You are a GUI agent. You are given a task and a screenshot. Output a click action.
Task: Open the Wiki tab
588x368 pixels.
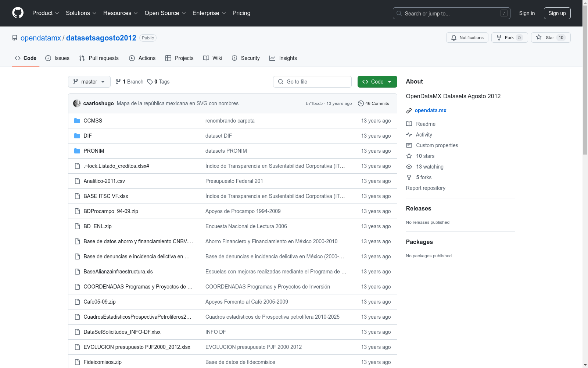point(213,58)
